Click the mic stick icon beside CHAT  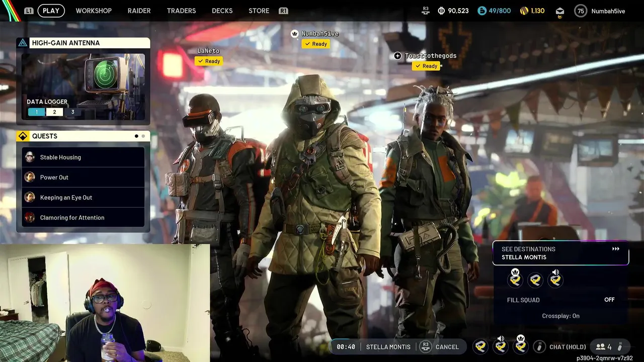click(x=539, y=347)
